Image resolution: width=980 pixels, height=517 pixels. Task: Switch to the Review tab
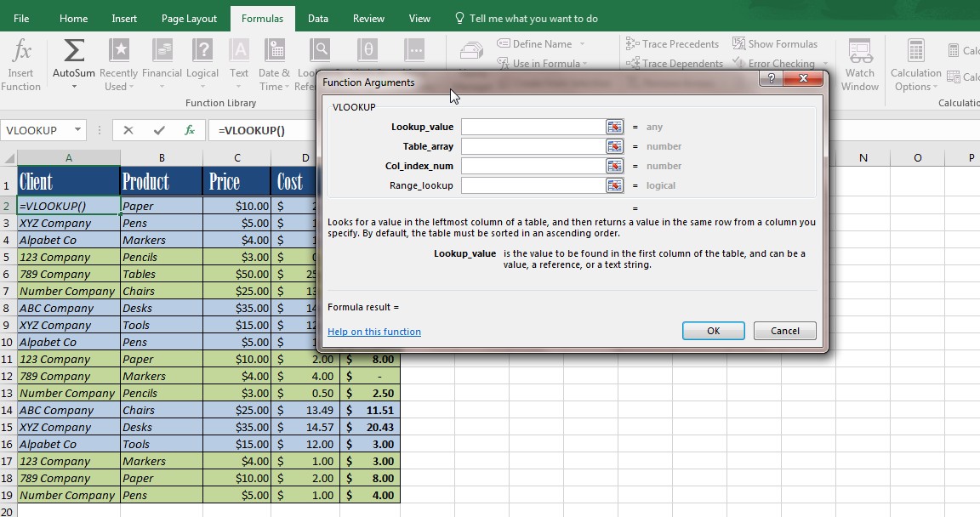[368, 19]
